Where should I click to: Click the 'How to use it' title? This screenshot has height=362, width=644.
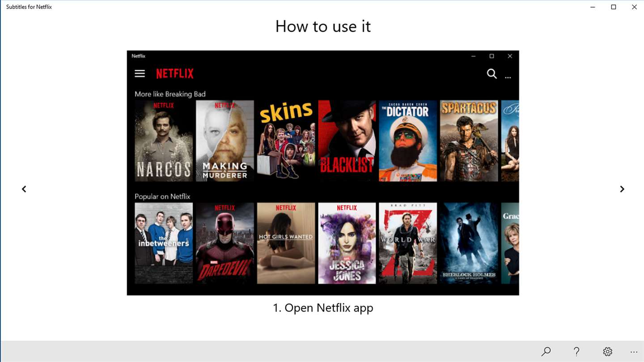(323, 26)
